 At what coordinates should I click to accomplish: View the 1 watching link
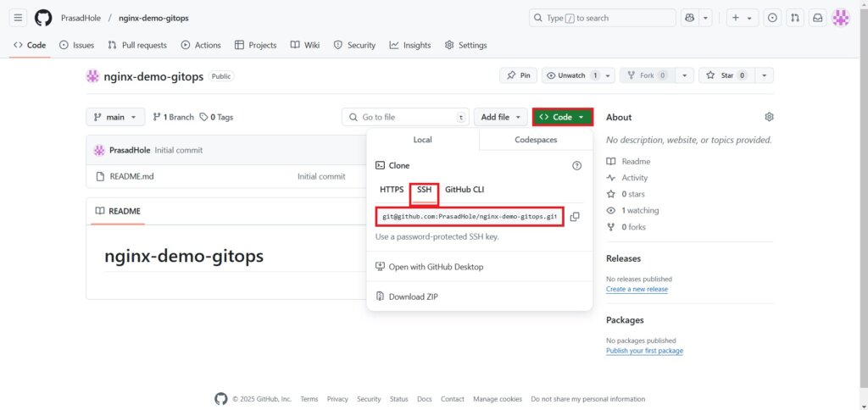632,210
